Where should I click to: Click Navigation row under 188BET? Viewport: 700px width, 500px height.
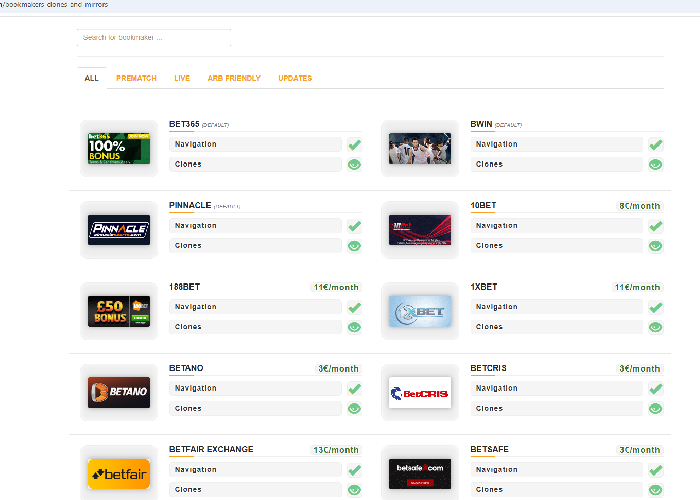click(255, 307)
